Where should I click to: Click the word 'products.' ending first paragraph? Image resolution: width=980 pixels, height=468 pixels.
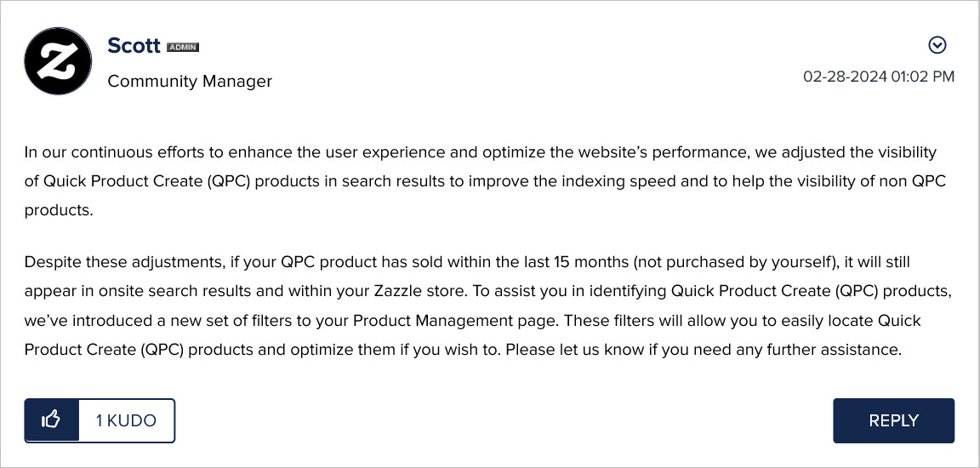[59, 211]
